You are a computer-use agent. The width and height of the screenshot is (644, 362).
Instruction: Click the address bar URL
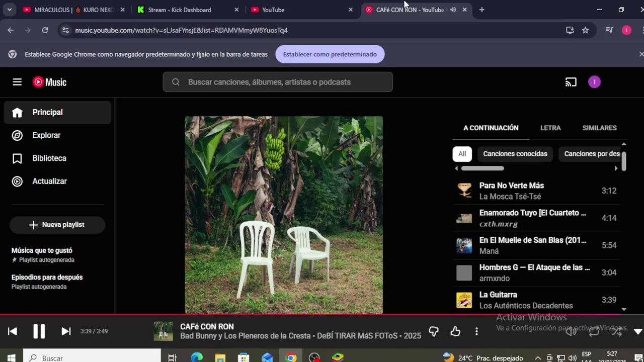point(181,30)
